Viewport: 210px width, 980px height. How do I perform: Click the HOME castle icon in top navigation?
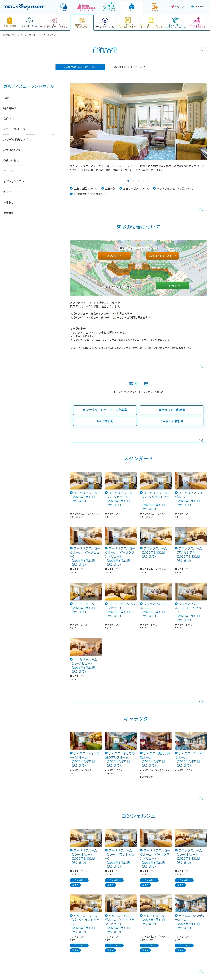tap(64, 7)
